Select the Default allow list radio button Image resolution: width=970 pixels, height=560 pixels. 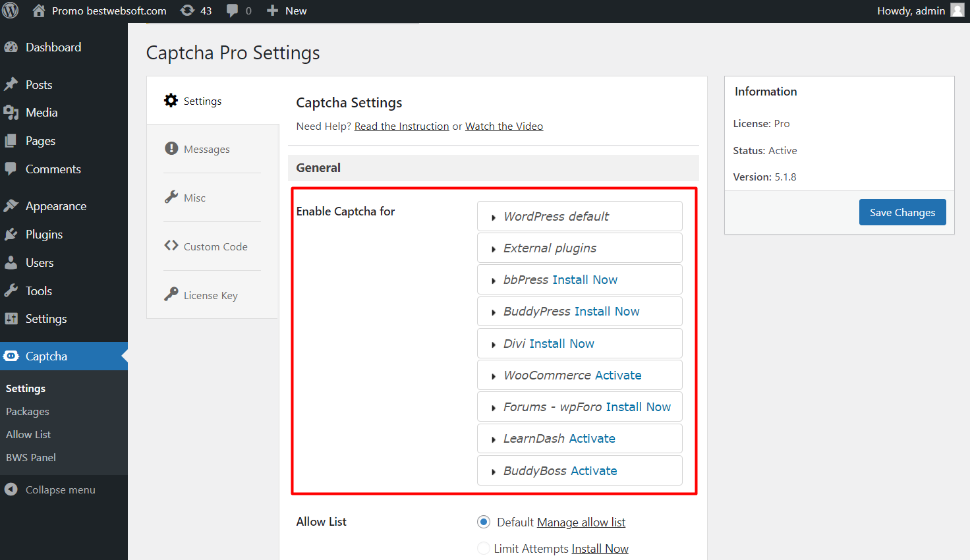click(484, 522)
